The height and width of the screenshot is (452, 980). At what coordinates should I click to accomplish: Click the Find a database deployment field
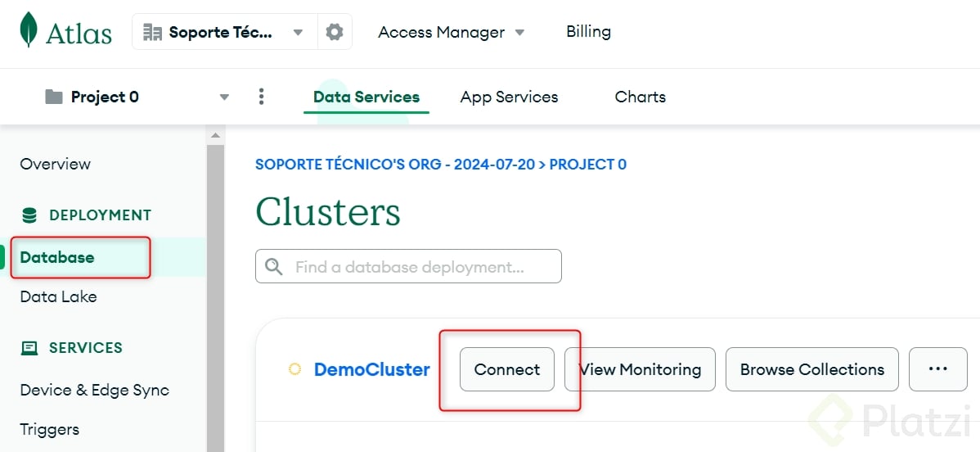tap(417, 267)
